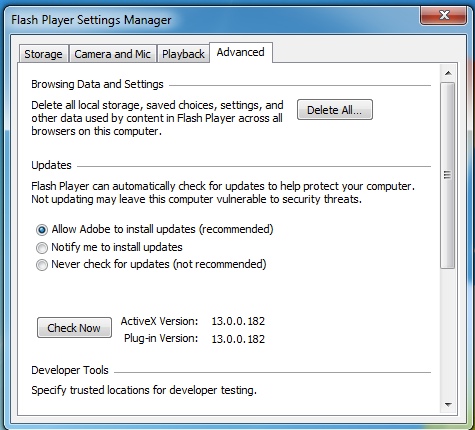Switch to the Storage tab
The width and height of the screenshot is (475, 430).
click(43, 54)
